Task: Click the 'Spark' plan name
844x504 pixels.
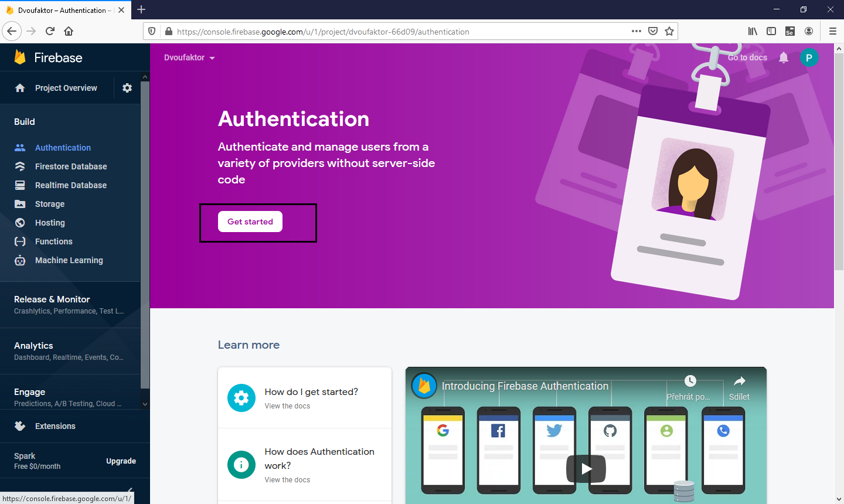Action: (25, 456)
